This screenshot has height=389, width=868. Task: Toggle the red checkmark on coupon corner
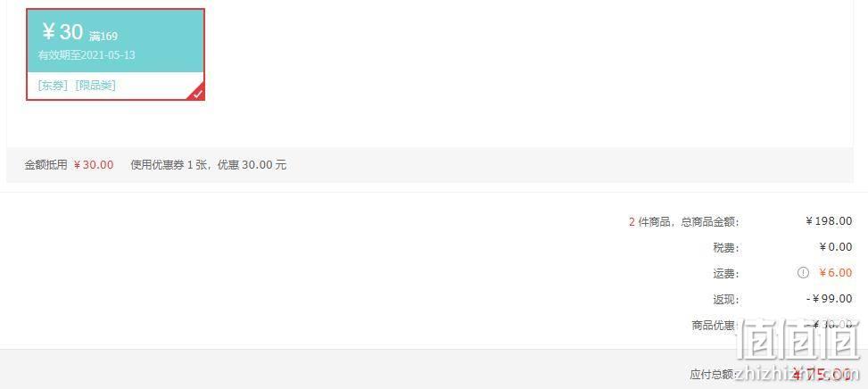pyautogui.click(x=198, y=94)
